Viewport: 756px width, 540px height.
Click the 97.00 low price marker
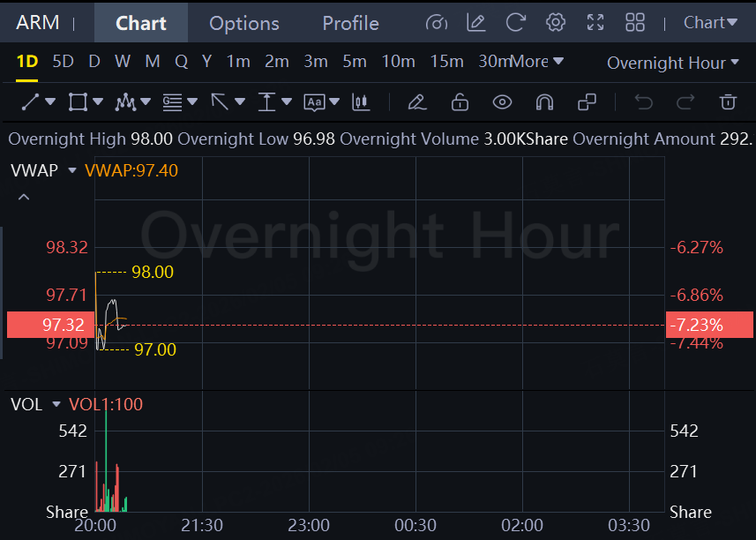155,349
